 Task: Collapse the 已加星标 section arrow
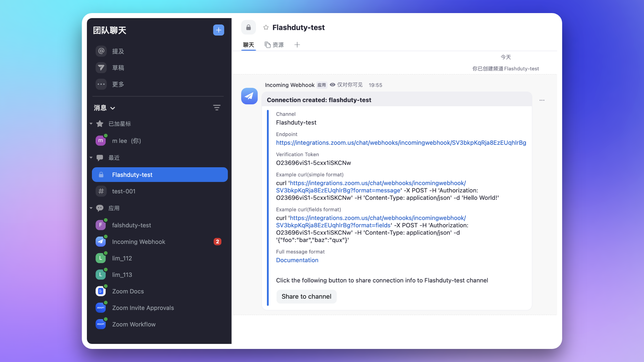click(x=91, y=124)
